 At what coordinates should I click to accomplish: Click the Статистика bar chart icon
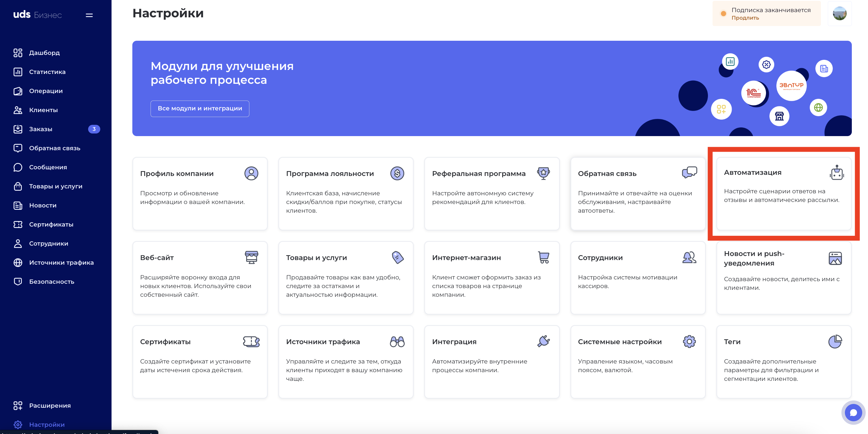pyautogui.click(x=18, y=72)
